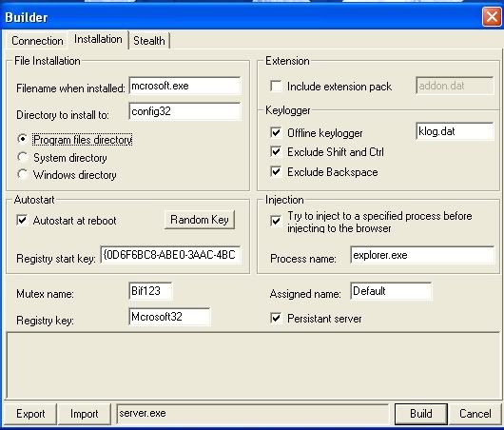Toggle the Exclude Shift and Ctrl checkbox
Viewport: 504px width, 430px height.
pyautogui.click(x=276, y=151)
